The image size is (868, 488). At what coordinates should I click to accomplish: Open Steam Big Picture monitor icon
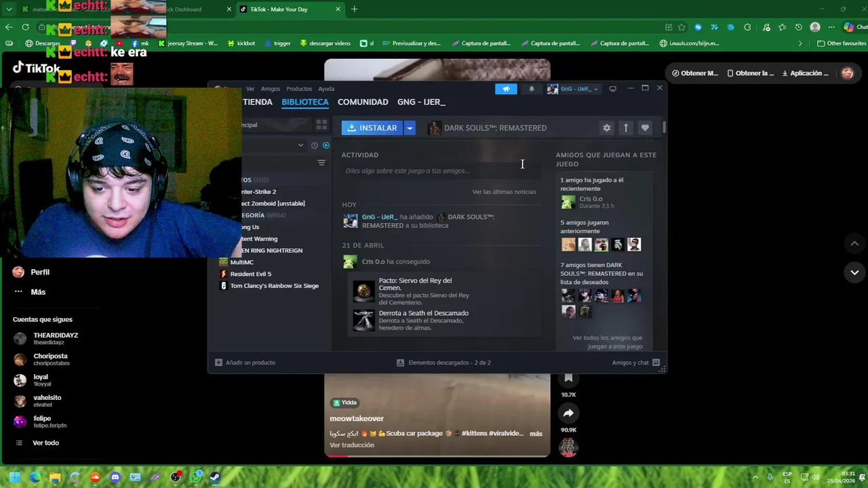pos(612,89)
